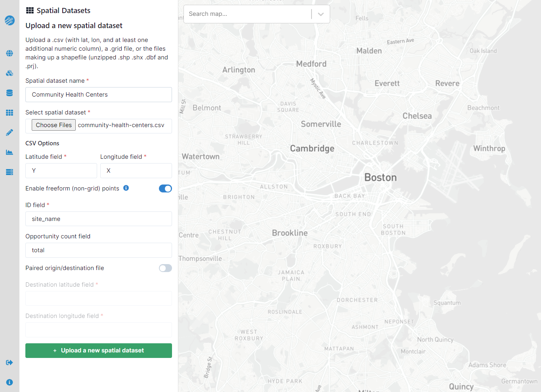Click Upload a new spatial dataset button
This screenshot has width=541, height=392.
(98, 350)
